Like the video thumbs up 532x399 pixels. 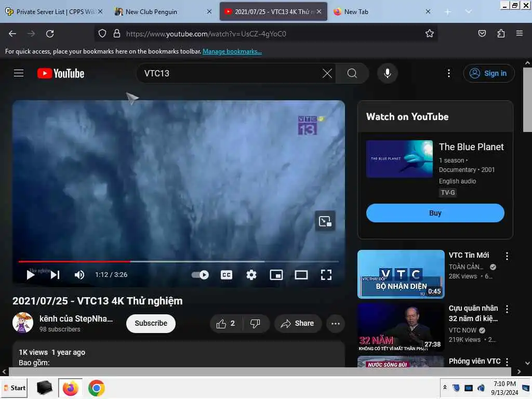226,324
